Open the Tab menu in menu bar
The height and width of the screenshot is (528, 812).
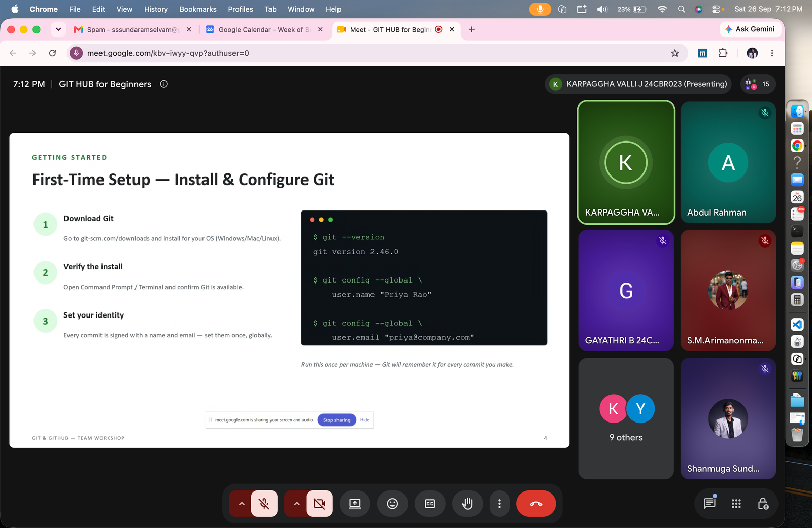(x=270, y=9)
